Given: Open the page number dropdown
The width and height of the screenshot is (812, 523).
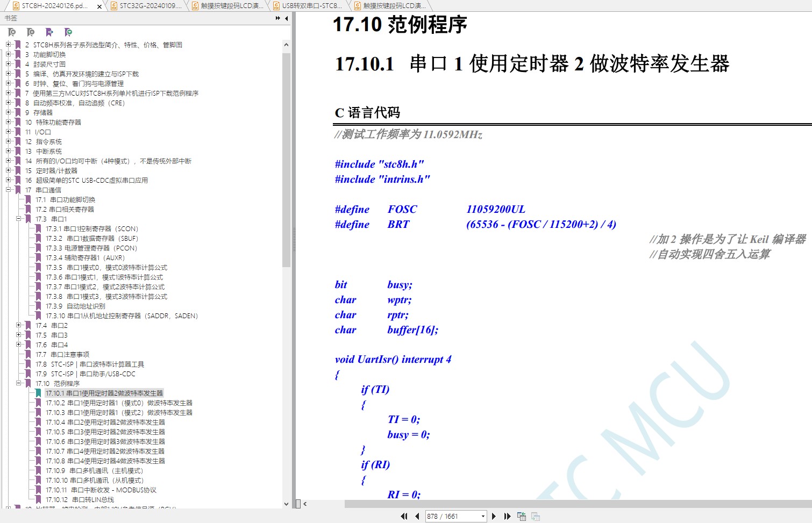Looking at the screenshot, I should tap(483, 517).
